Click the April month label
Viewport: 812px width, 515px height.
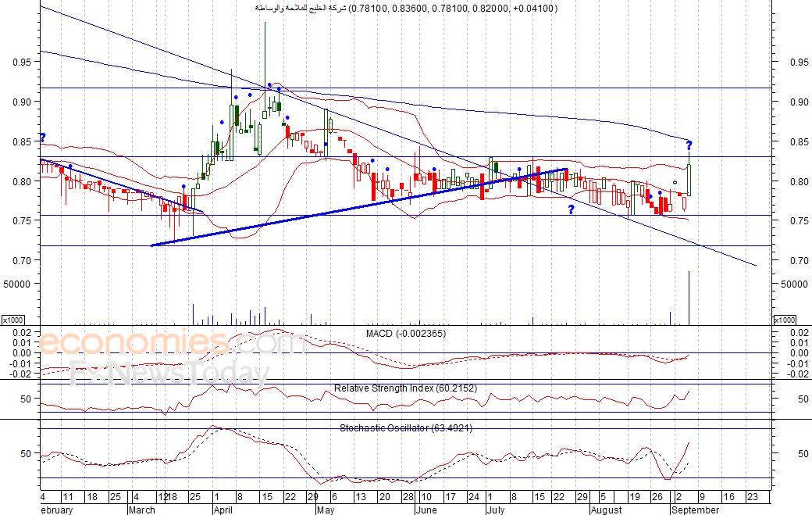[x=223, y=510]
